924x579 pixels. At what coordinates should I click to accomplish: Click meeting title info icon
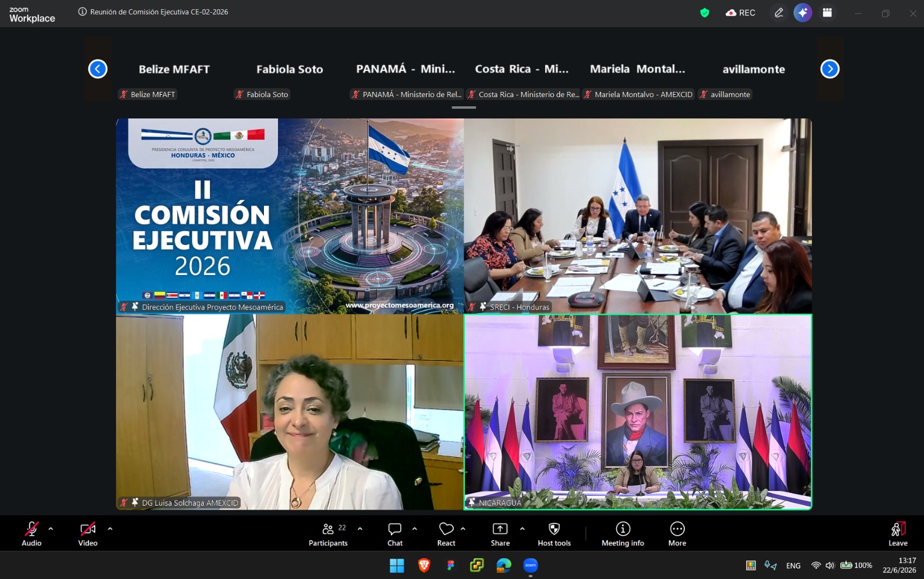point(83,12)
